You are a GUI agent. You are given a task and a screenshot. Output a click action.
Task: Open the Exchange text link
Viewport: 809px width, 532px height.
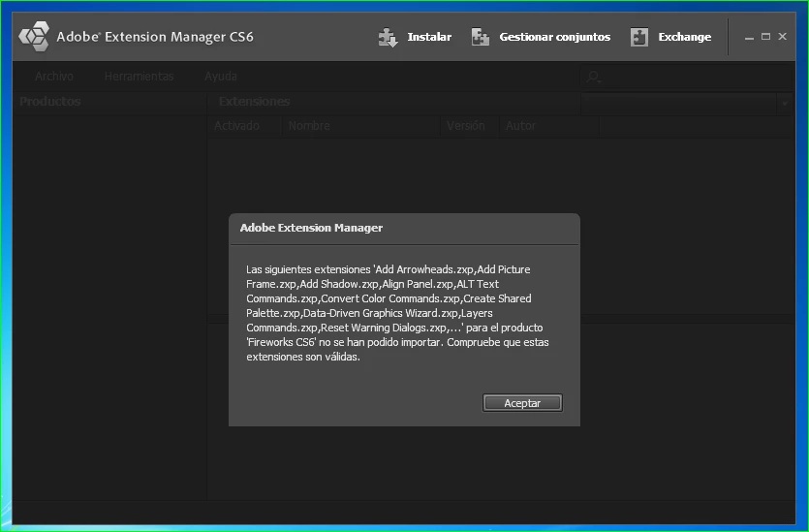click(685, 37)
